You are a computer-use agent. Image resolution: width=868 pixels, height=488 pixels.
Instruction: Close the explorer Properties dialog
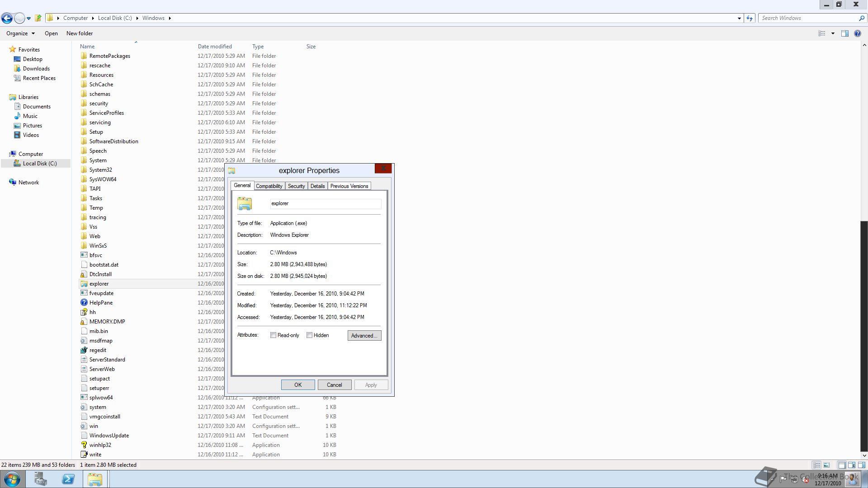pyautogui.click(x=383, y=169)
